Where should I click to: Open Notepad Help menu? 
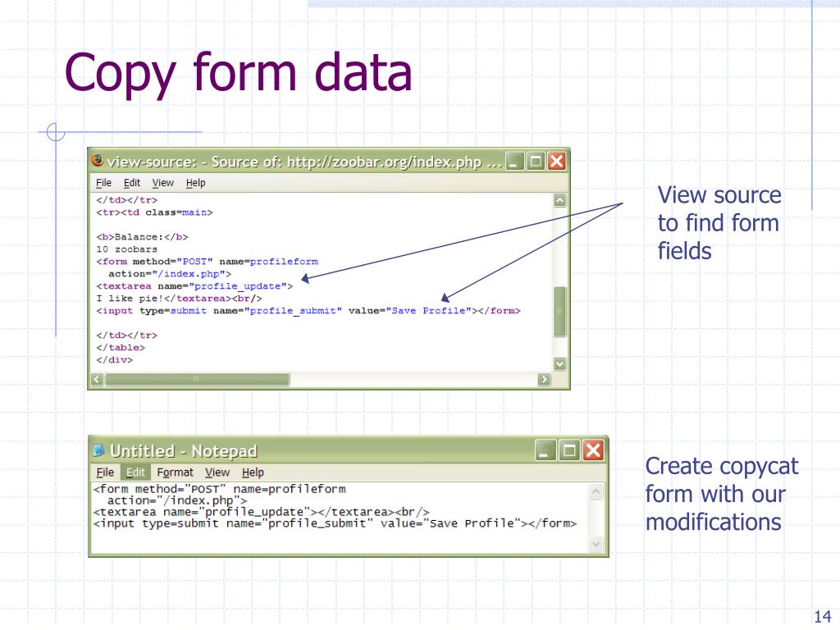tap(253, 472)
